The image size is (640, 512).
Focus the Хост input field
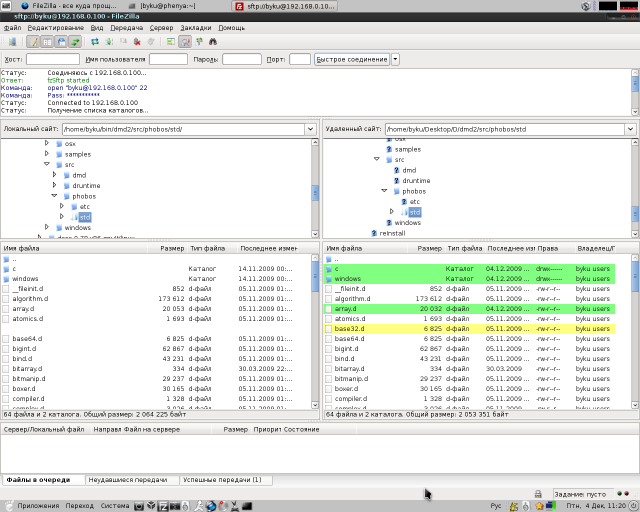point(53,59)
